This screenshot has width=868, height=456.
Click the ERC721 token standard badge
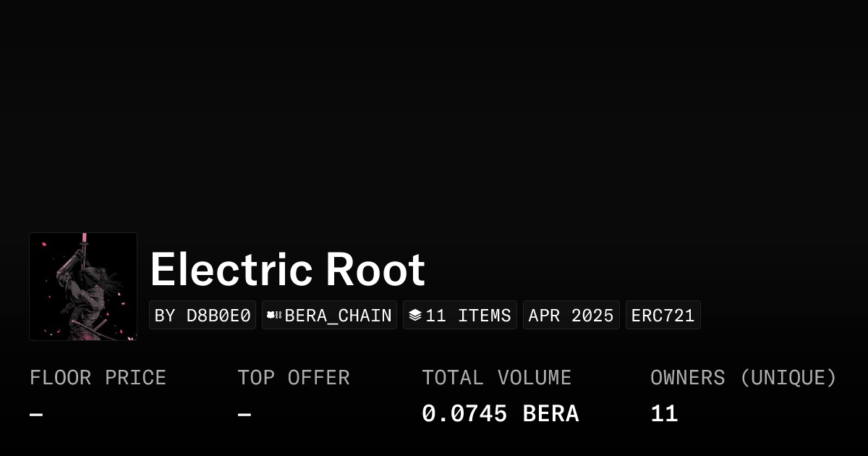tap(663, 315)
